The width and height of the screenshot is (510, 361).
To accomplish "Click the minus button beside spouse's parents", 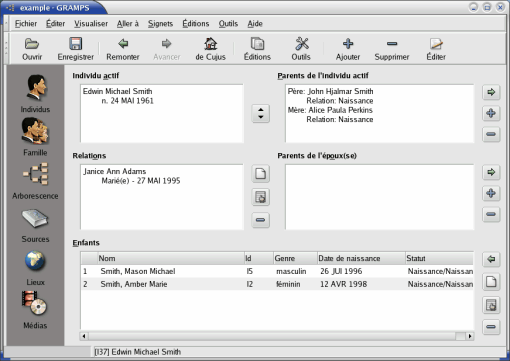I will tap(491, 214).
